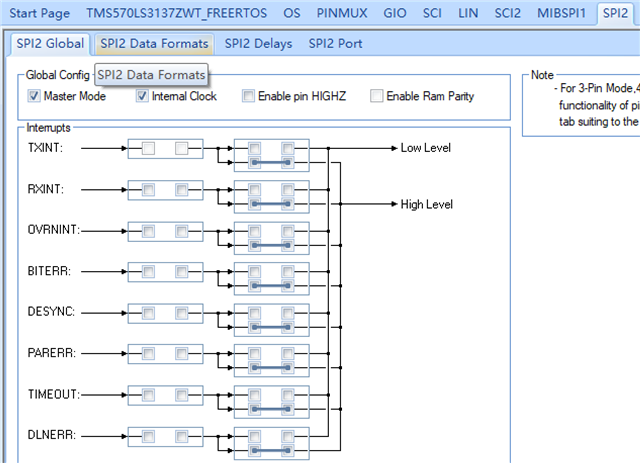Tick the left checkbox in DESYNC's first box

[x=148, y=313]
